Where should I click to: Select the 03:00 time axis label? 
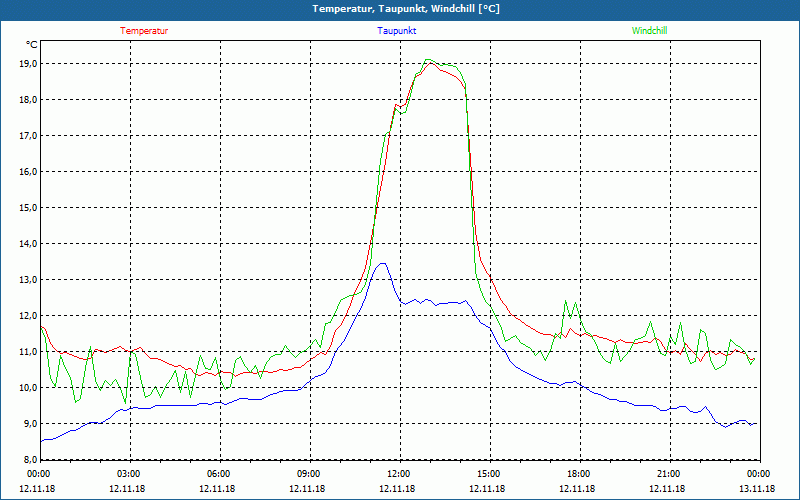click(129, 474)
